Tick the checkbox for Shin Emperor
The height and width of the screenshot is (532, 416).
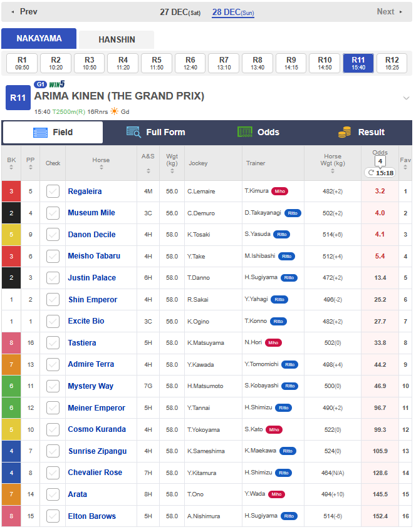click(x=53, y=300)
